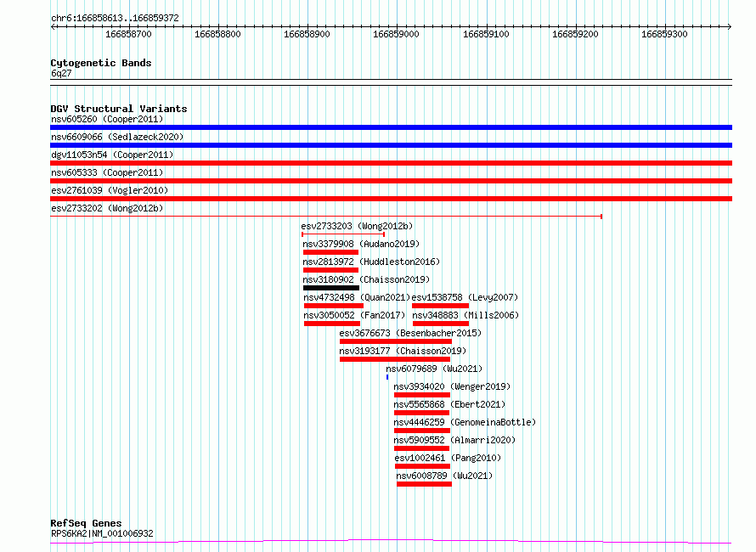Viewport: 756px width, 552px height.
Task: Click the red bar under esv1538758
Action: coord(441,306)
